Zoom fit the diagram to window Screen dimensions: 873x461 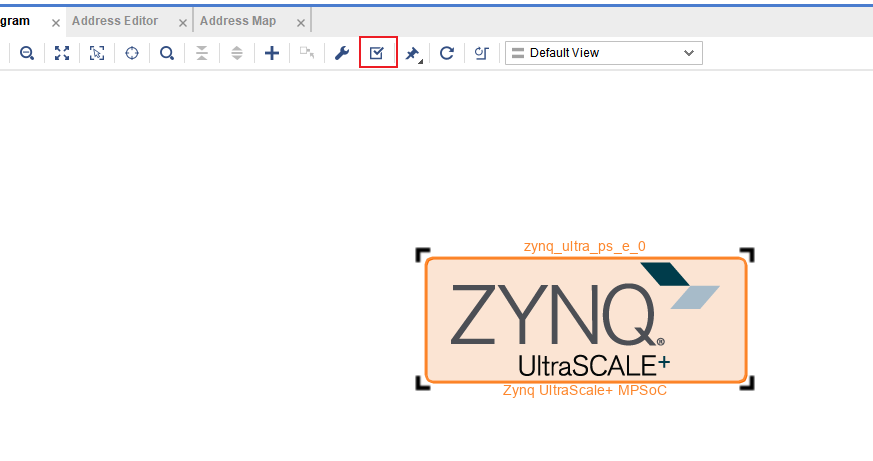62,53
